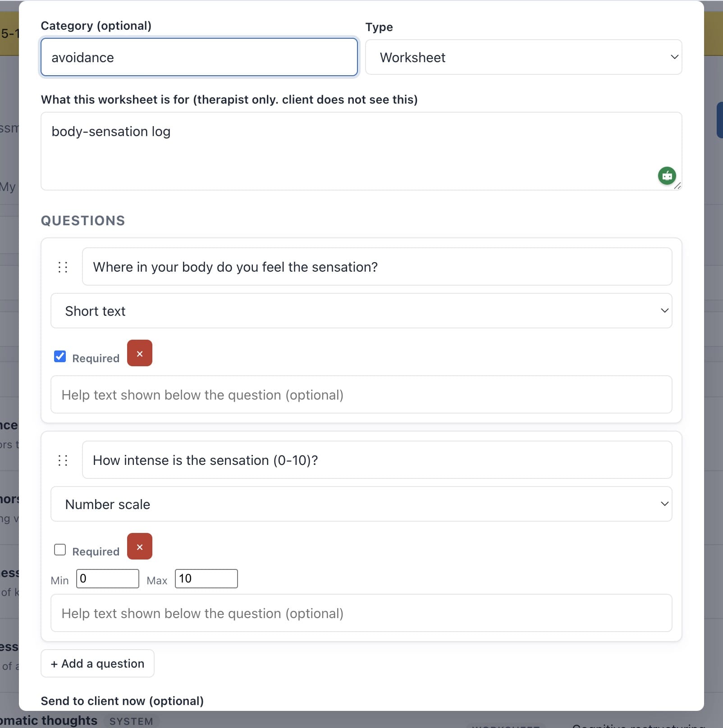The height and width of the screenshot is (728, 723).
Task: Open the Type dropdown showing Worksheet
Action: 523,57
